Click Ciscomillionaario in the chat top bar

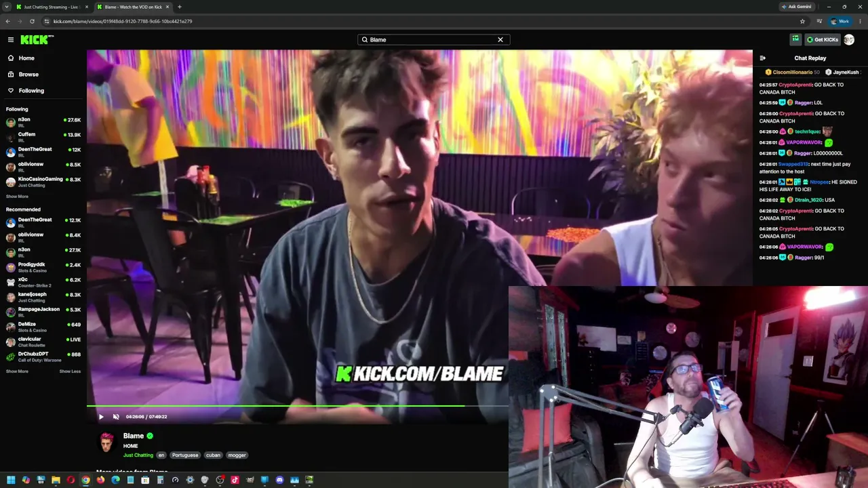792,72
